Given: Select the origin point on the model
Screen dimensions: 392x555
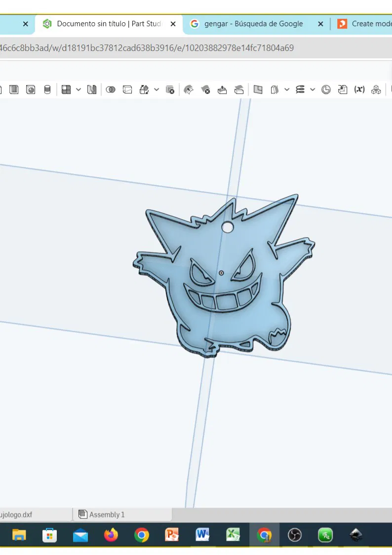Looking at the screenshot, I should pyautogui.click(x=221, y=273).
